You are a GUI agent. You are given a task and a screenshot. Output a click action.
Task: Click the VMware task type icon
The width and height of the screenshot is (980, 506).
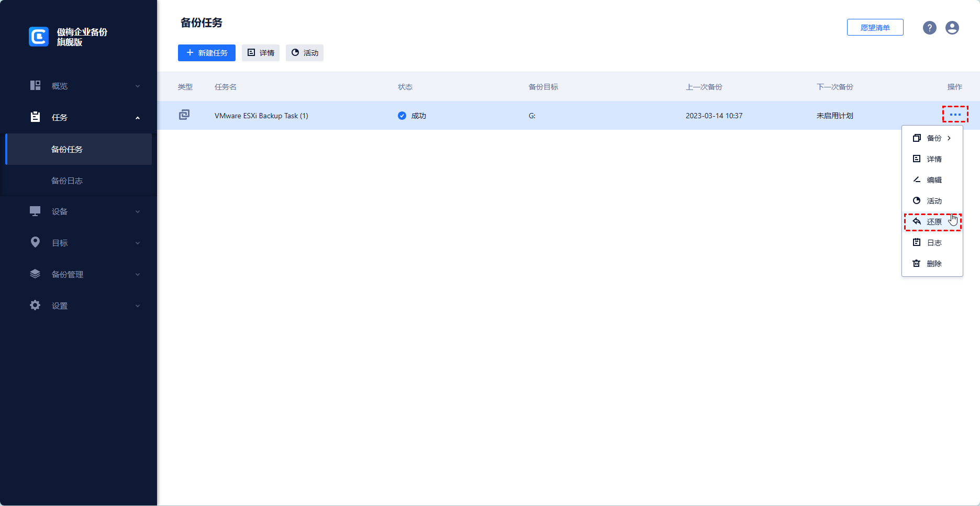click(x=184, y=115)
